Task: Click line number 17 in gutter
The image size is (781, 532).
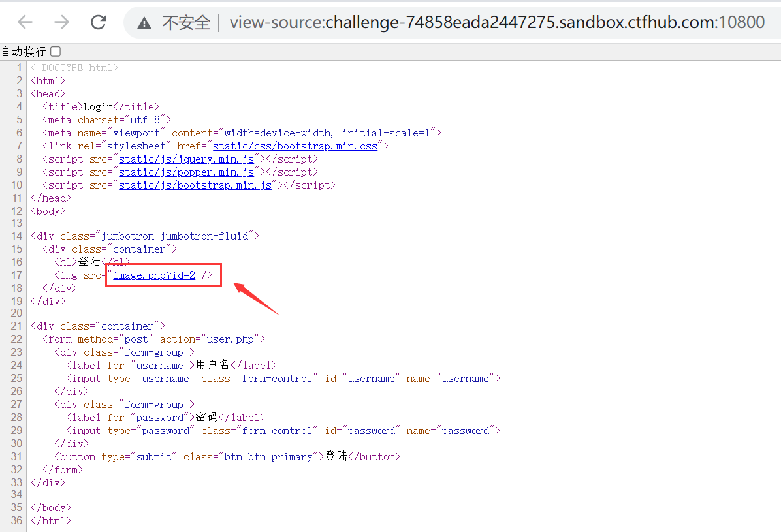Action: [x=16, y=275]
